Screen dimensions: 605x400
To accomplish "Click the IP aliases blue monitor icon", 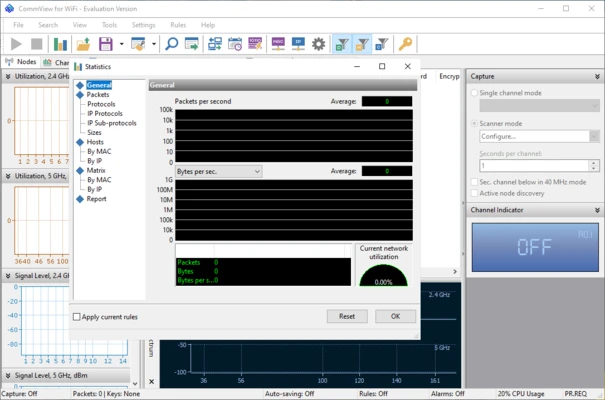I will tap(298, 44).
